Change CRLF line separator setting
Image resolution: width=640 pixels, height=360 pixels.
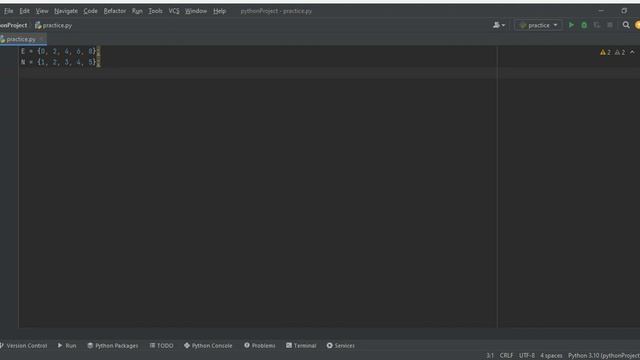click(506, 356)
